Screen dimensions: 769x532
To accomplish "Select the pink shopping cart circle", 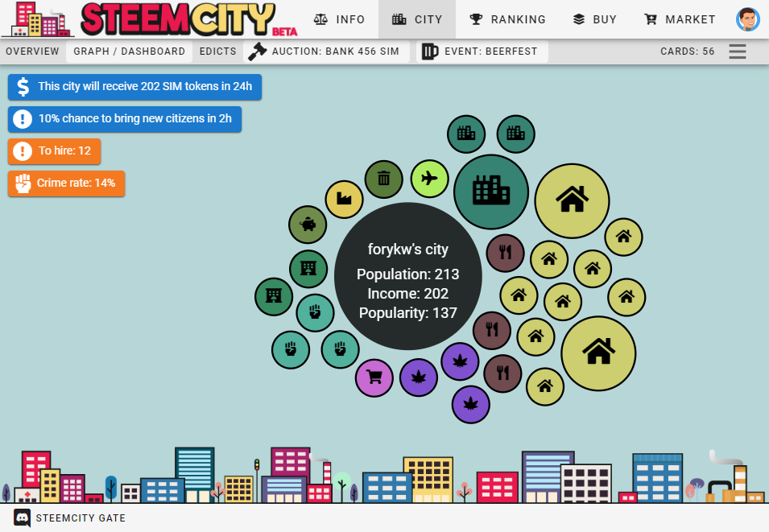I will (x=374, y=377).
